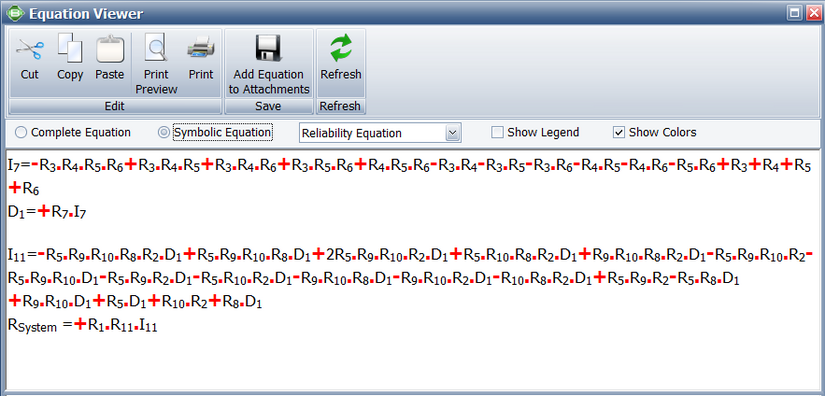Viewport: 825px width, 396px height.
Task: Click the Equation Viewer title bar logo
Action: coord(15,13)
